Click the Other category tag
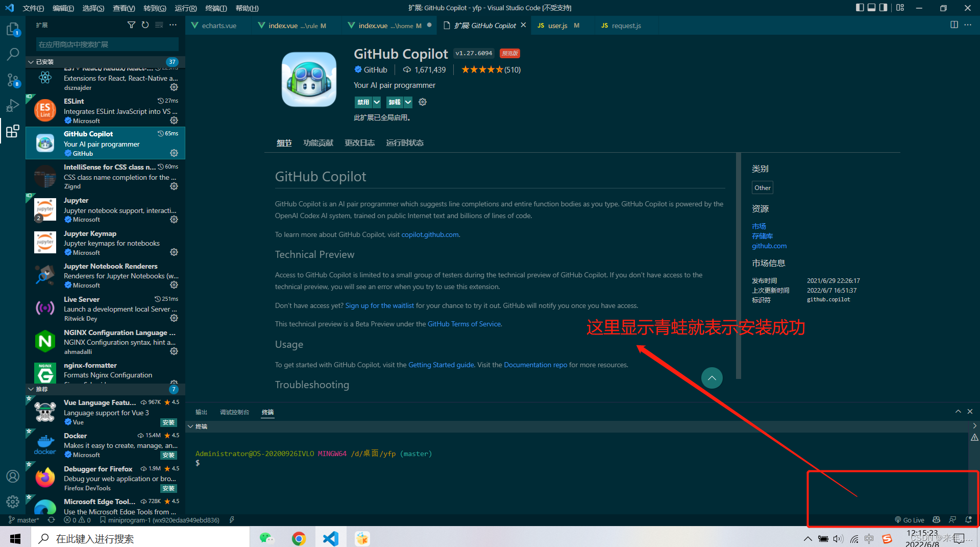The image size is (980, 547). pyautogui.click(x=762, y=188)
